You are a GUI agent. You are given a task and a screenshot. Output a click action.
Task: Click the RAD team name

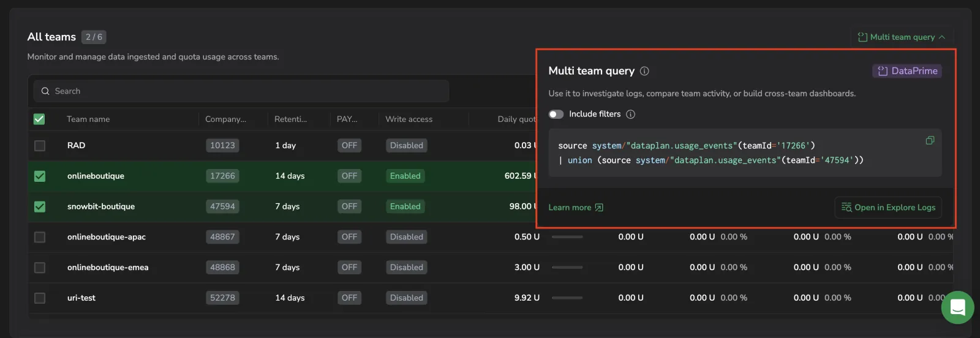click(76, 146)
